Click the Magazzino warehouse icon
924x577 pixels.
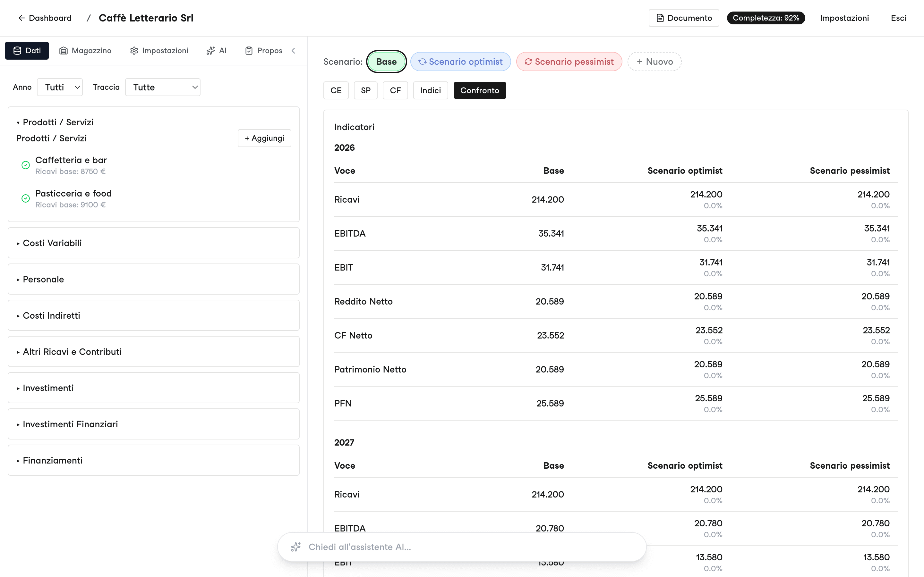pyautogui.click(x=64, y=51)
